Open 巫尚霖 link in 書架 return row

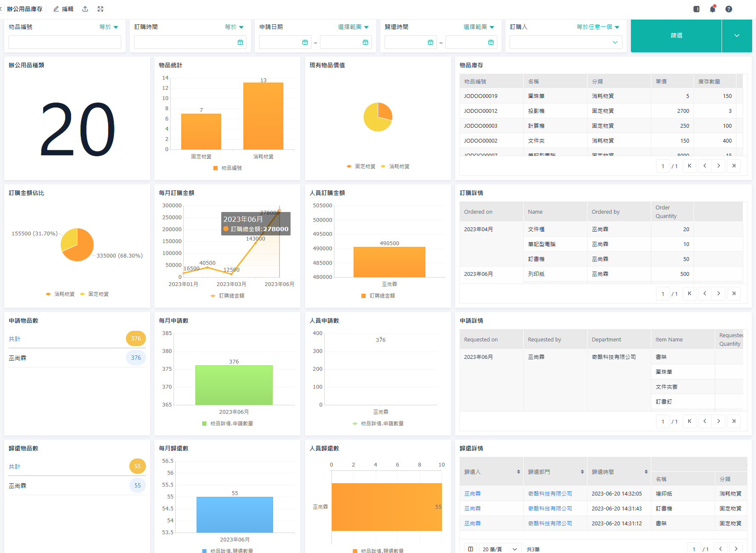[x=472, y=524]
